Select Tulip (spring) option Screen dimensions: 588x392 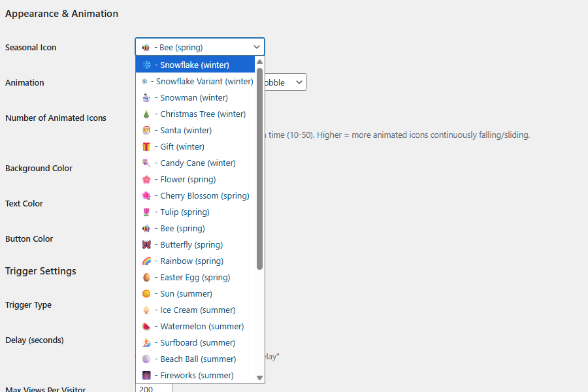[x=195, y=212]
